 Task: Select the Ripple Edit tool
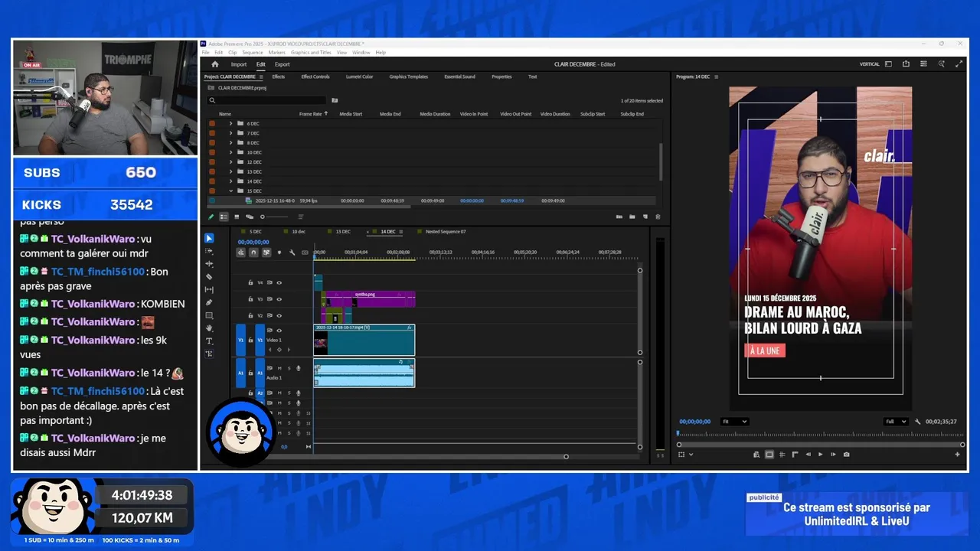point(209,264)
